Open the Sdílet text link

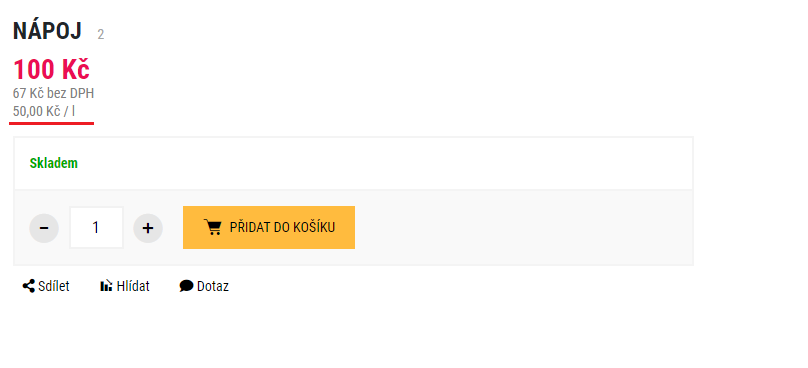point(54,286)
